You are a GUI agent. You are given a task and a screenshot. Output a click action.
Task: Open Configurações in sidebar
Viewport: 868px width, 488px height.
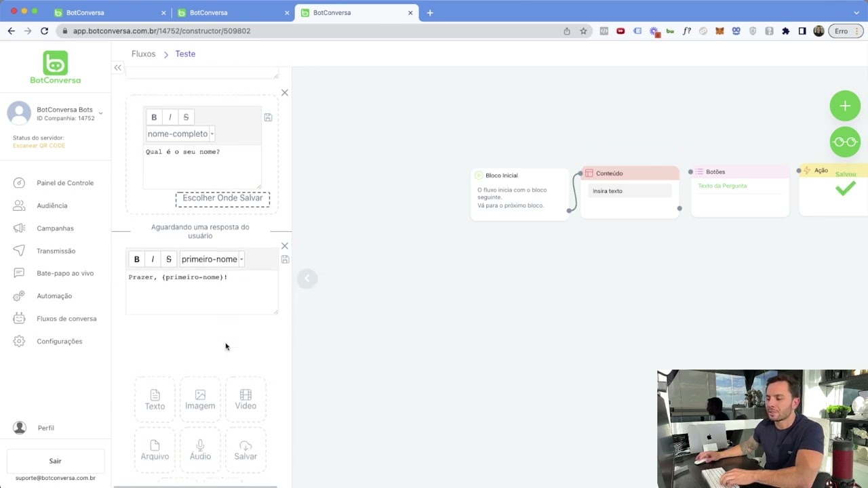tap(59, 342)
